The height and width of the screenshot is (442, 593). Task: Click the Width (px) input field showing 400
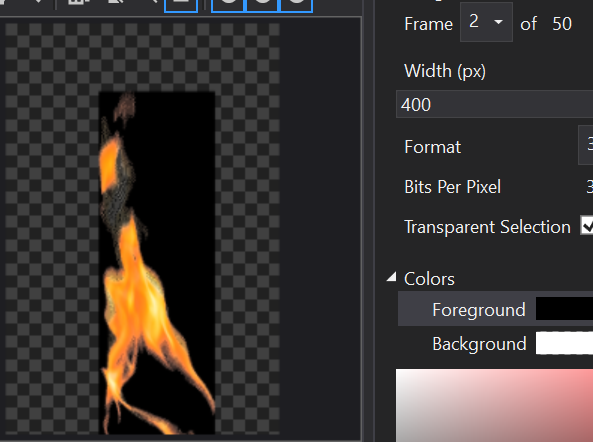pos(494,104)
